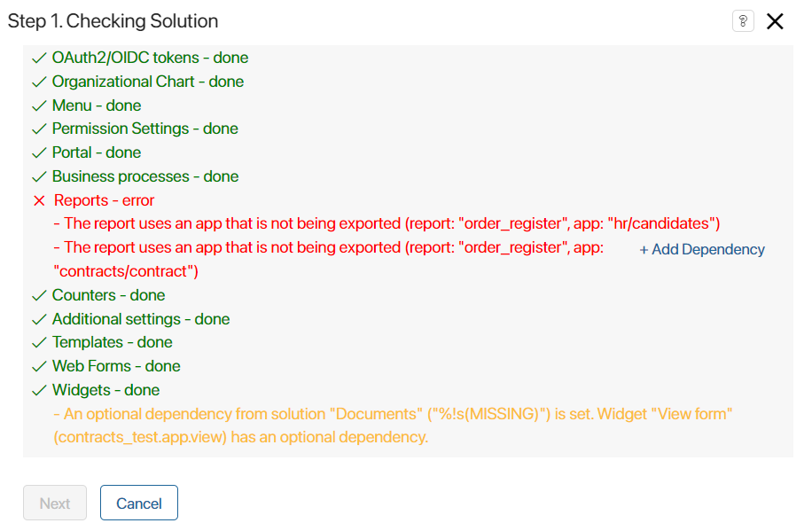
Task: Click checkmark beside Additional settings
Action: [39, 319]
